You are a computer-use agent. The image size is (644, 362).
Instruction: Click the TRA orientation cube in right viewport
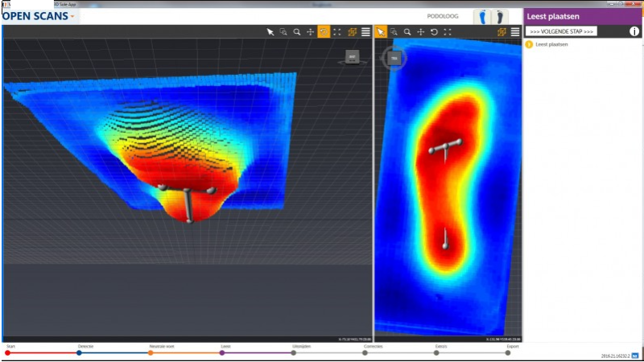click(x=395, y=58)
